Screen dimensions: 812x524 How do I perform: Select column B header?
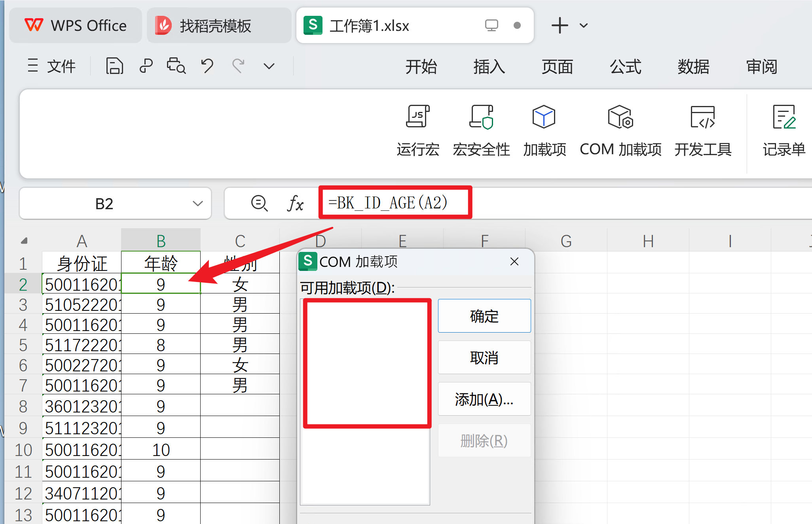pyautogui.click(x=161, y=240)
